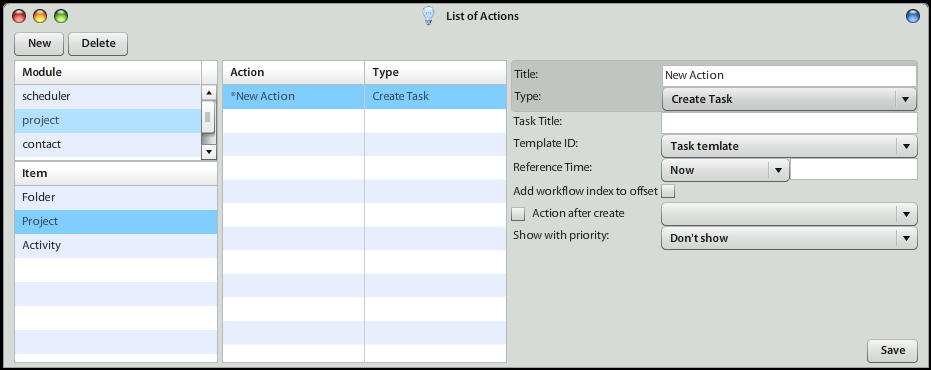Image resolution: width=931 pixels, height=370 pixels.
Task: Enable Add workflow index to offset
Action: [x=668, y=191]
